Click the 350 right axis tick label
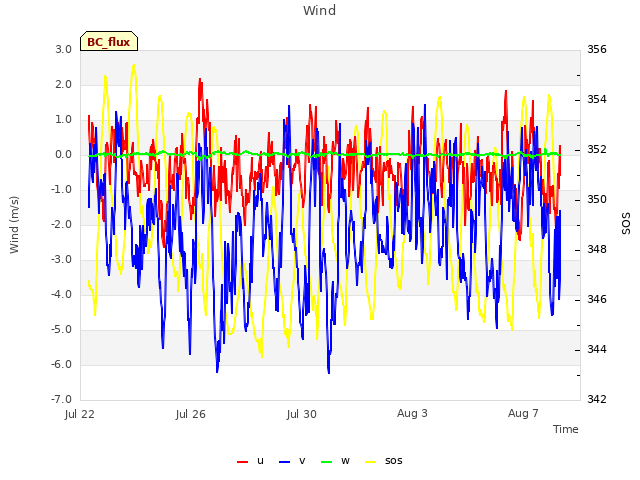Screen dimensions: 640x480 point(597,199)
